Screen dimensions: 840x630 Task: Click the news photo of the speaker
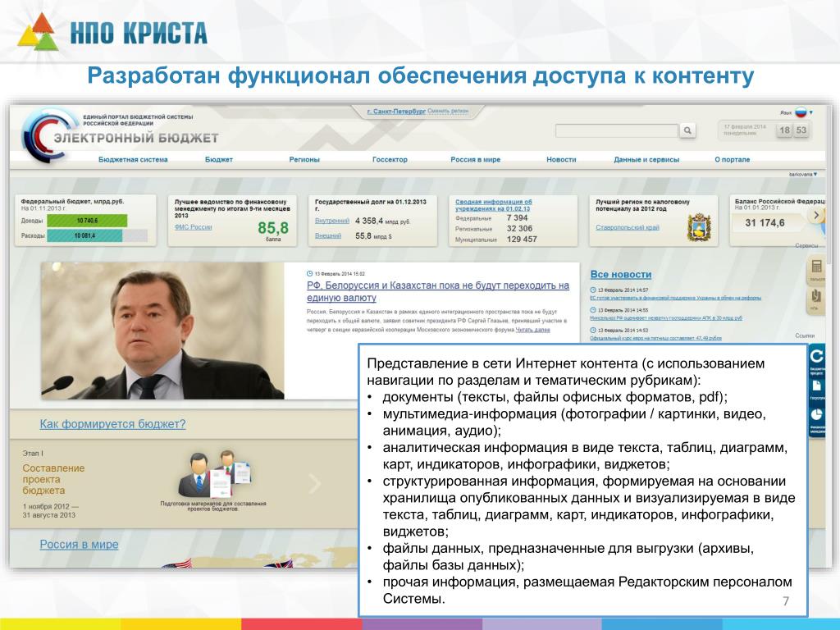click(x=162, y=331)
